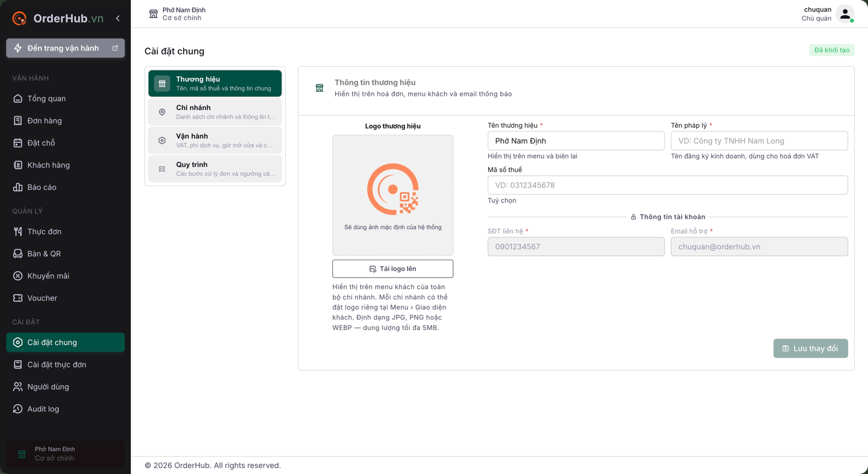Open the branch switcher at the sidebar bottom

point(65,454)
